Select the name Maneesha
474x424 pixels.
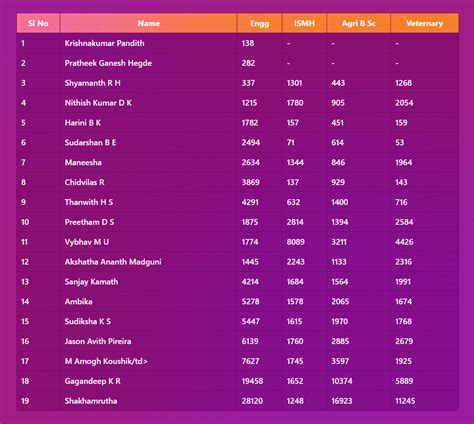click(83, 163)
